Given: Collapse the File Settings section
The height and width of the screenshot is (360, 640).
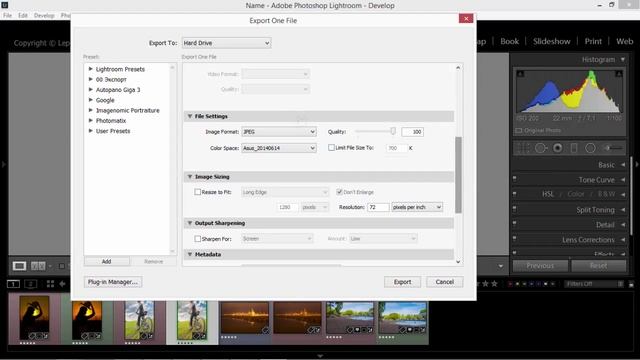Looking at the screenshot, I should [190, 116].
